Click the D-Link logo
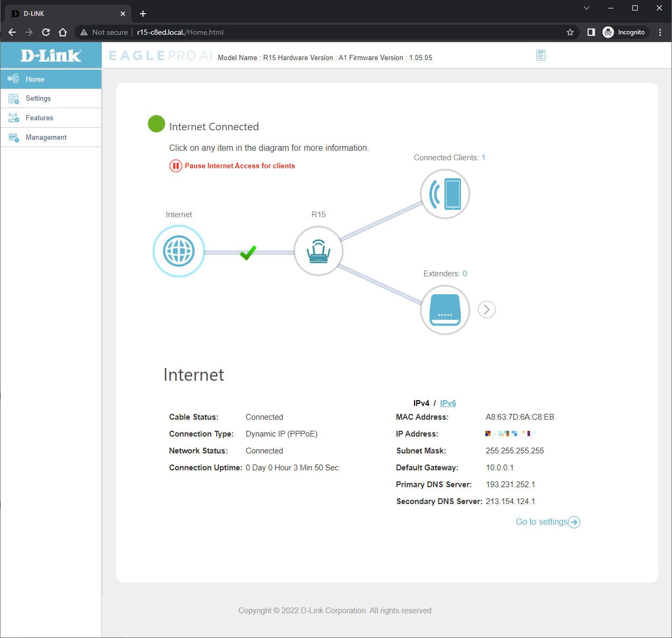 click(51, 55)
